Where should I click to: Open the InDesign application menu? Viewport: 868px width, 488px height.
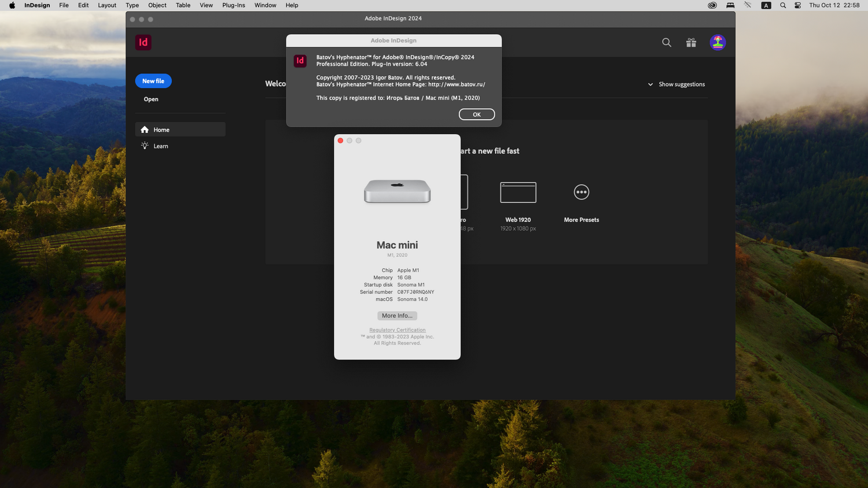37,5
